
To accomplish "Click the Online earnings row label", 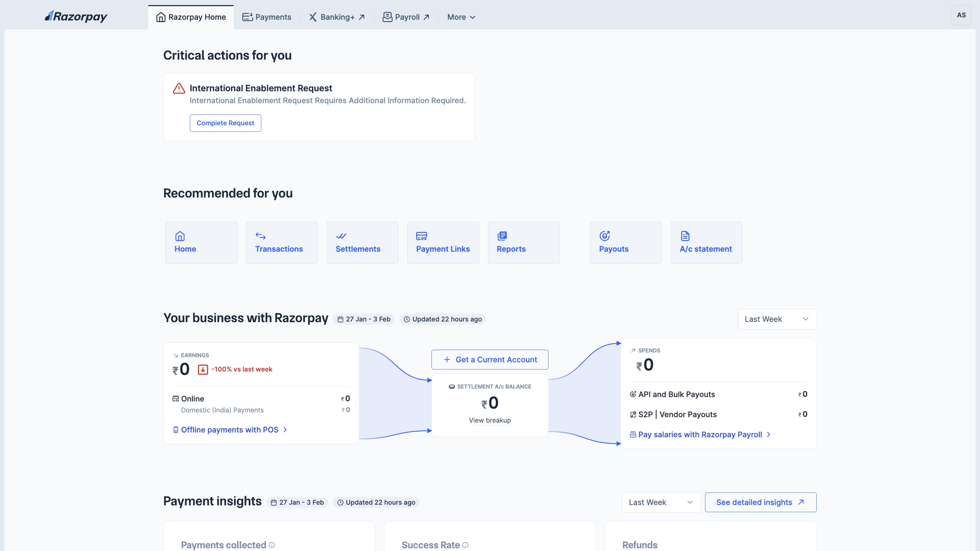I will (x=193, y=399).
